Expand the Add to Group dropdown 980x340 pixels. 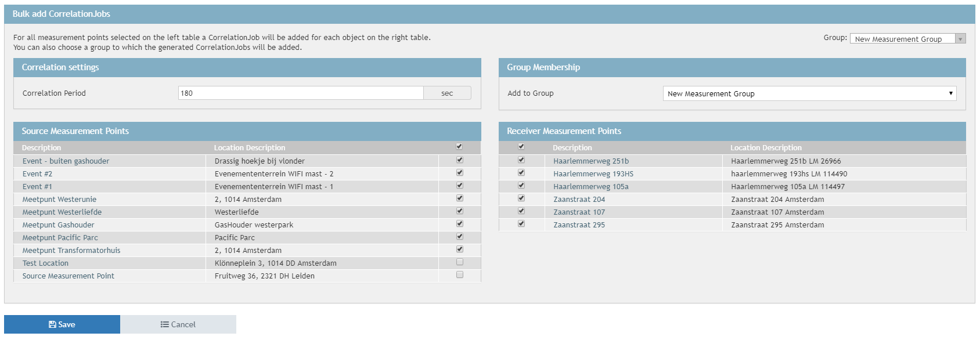(809, 93)
